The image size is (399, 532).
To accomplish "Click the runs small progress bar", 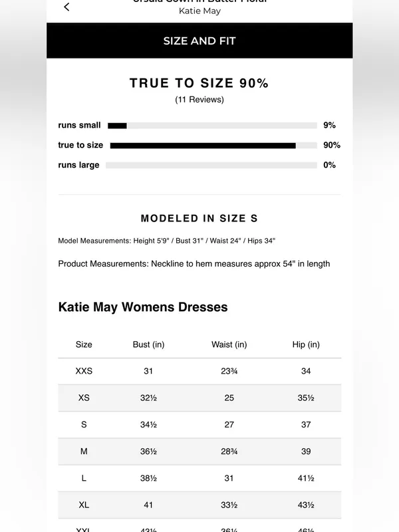I will pyautogui.click(x=212, y=126).
